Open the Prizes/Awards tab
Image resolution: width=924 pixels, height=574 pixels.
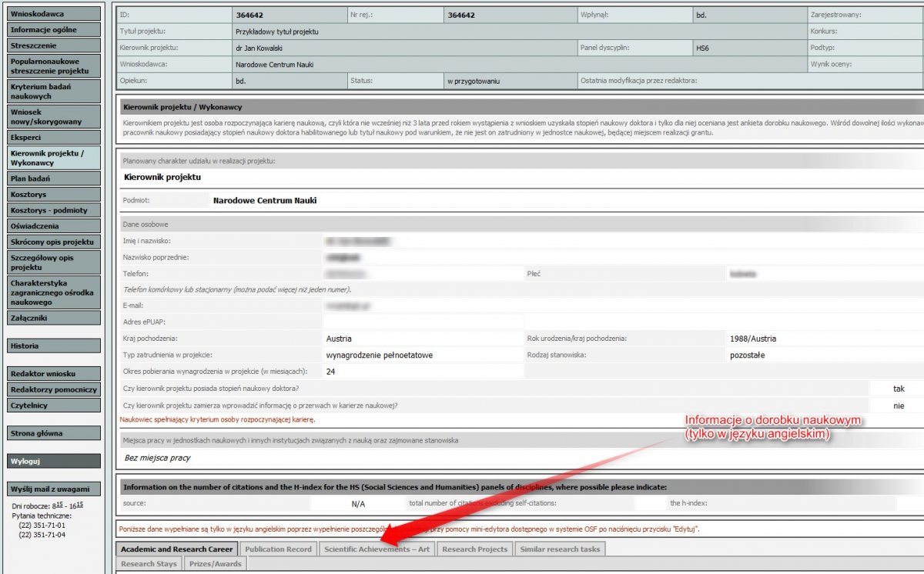216,564
